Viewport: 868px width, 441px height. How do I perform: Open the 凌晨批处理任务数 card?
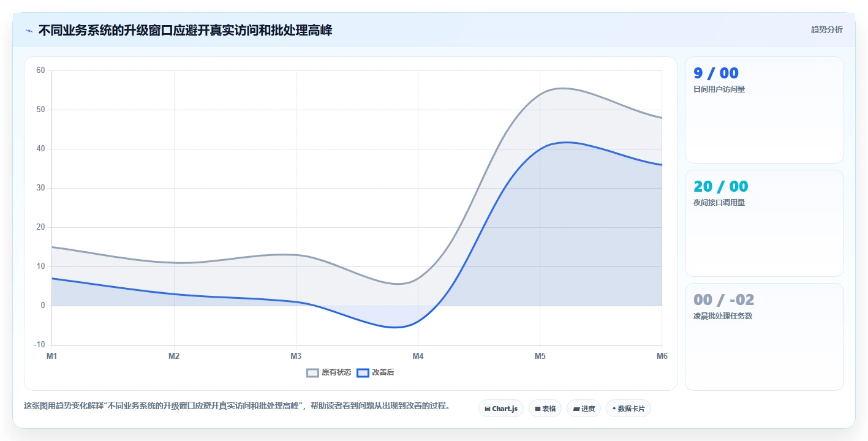coord(764,337)
